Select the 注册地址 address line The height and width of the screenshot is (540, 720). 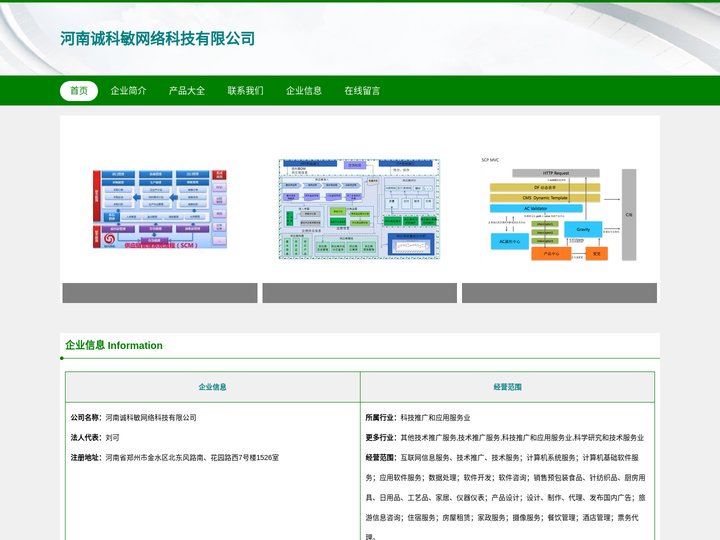pos(174,457)
